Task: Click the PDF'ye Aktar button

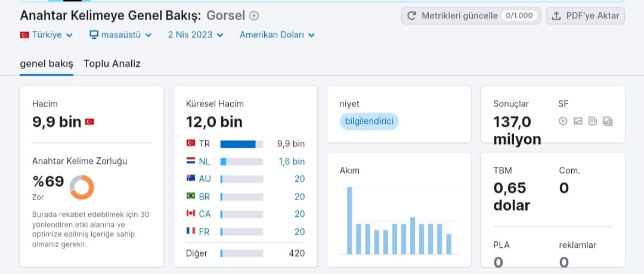Action: (x=586, y=15)
